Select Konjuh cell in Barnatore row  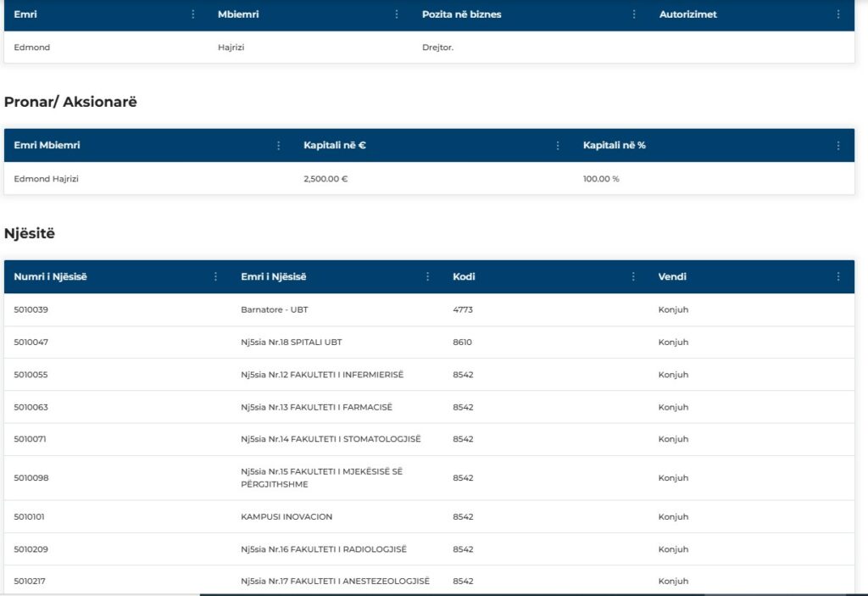coord(673,309)
